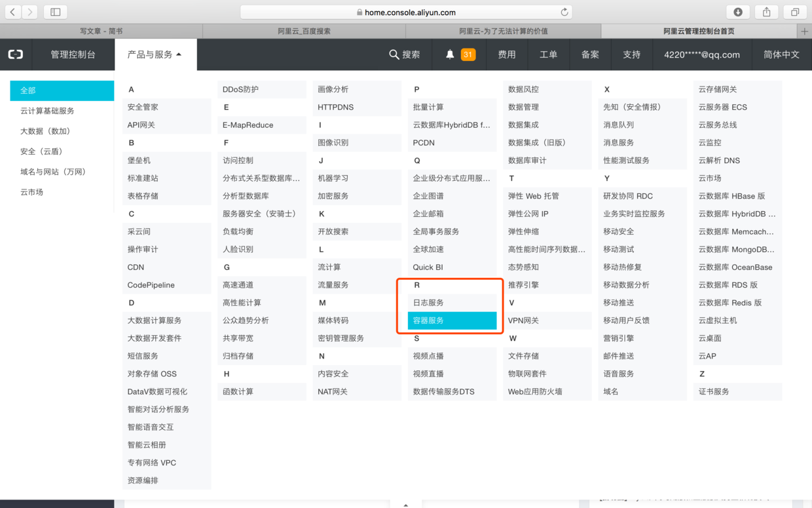Screen dimensions: 812x508
Task: Open 云数据库 Redis 版
Action: coord(737,303)
